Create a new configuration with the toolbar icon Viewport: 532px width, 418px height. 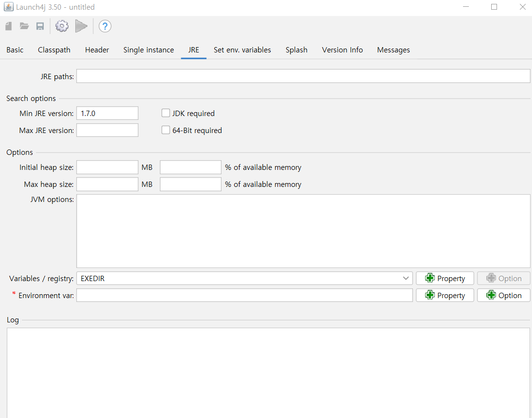9,26
